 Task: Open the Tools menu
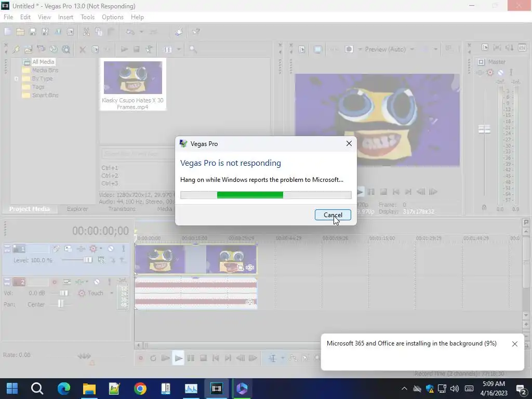coord(87,17)
